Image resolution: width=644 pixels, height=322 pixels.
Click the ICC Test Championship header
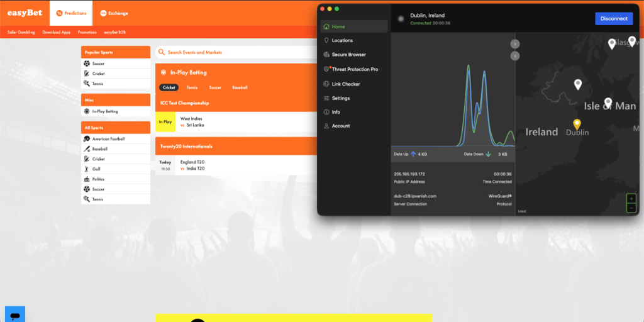click(x=236, y=103)
